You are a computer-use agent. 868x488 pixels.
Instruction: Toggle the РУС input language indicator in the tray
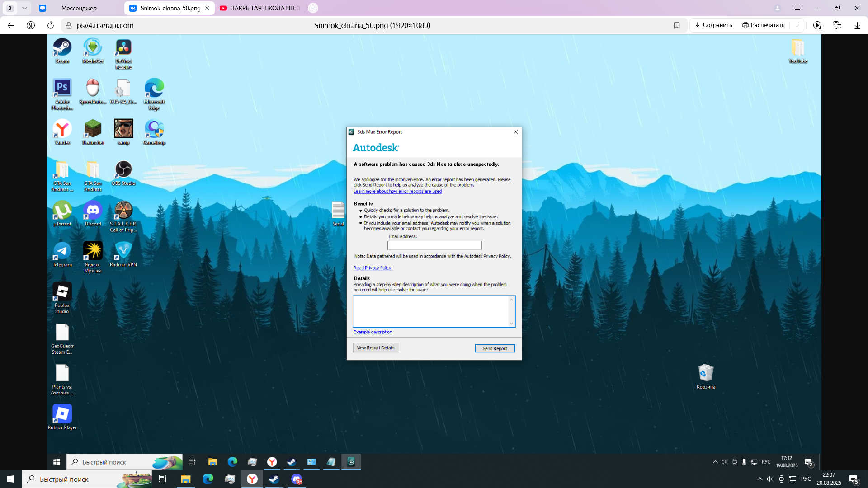tap(806, 479)
